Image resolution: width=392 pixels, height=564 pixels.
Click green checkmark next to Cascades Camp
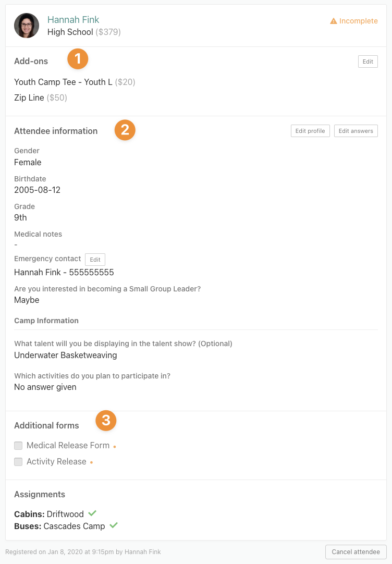114,525
